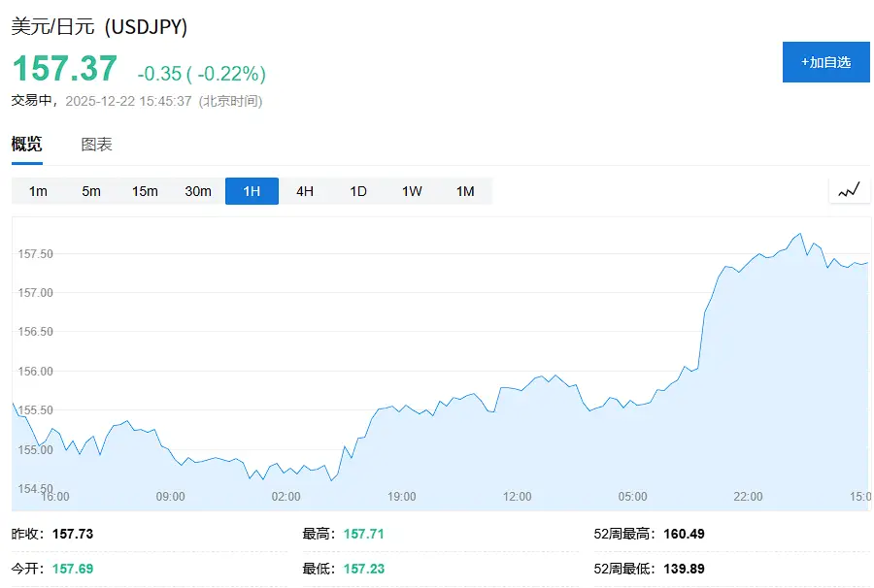The image size is (874, 588).
Task: Select the 1m timeframe
Action: (38, 191)
